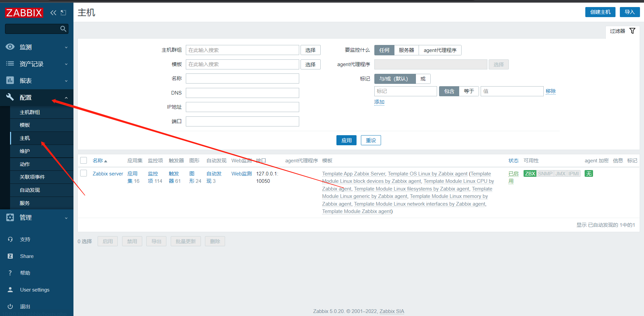Click the eye icon for 监测
Screen dimensions: 644x316
[x=10, y=47]
